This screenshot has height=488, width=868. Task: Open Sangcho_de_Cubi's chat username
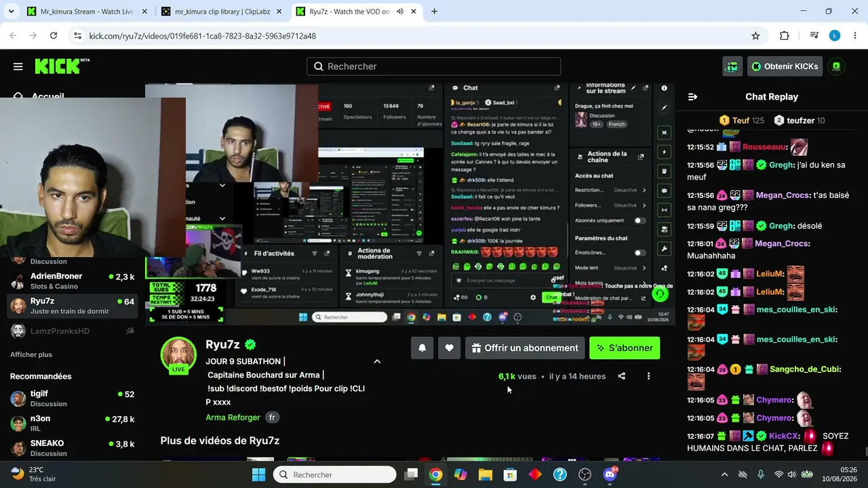(805, 369)
